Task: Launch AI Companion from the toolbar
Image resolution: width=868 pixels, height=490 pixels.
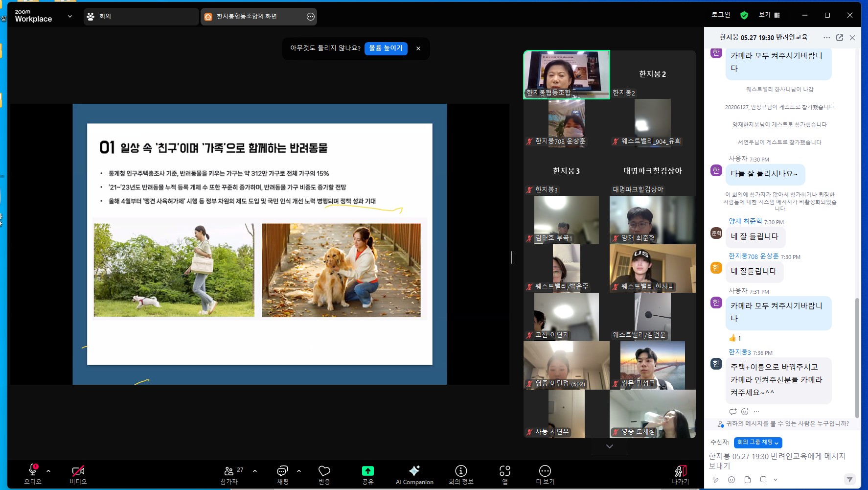Action: 414,471
